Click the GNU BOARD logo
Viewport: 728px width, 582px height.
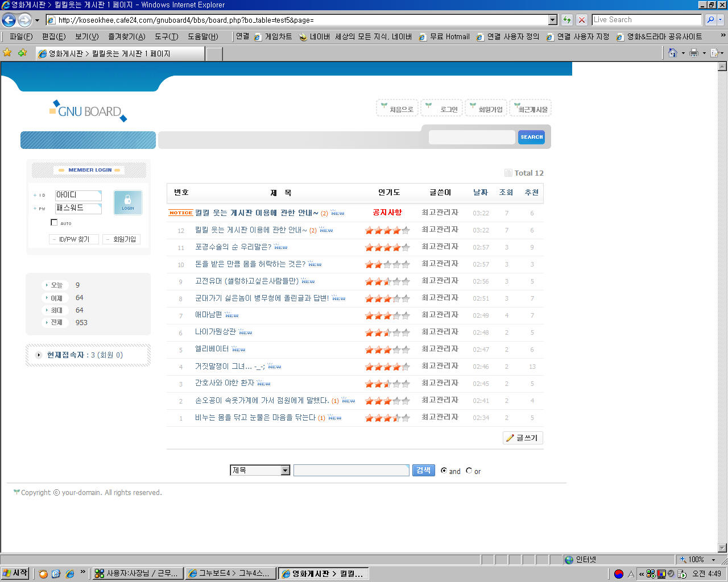point(89,111)
